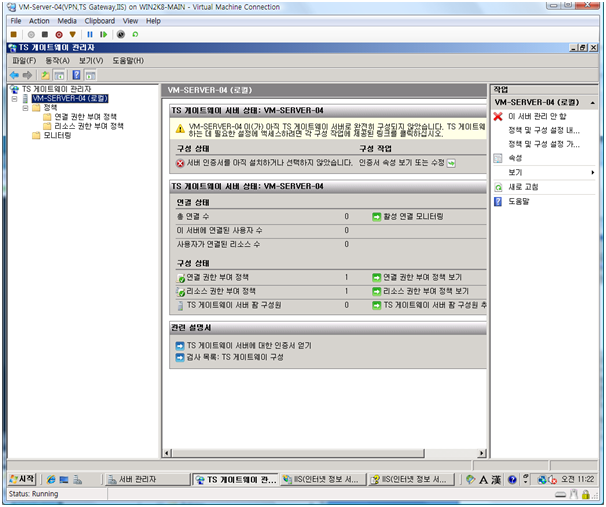Click 검사 목록: TS 게이트웨이 구성 link

(x=235, y=357)
